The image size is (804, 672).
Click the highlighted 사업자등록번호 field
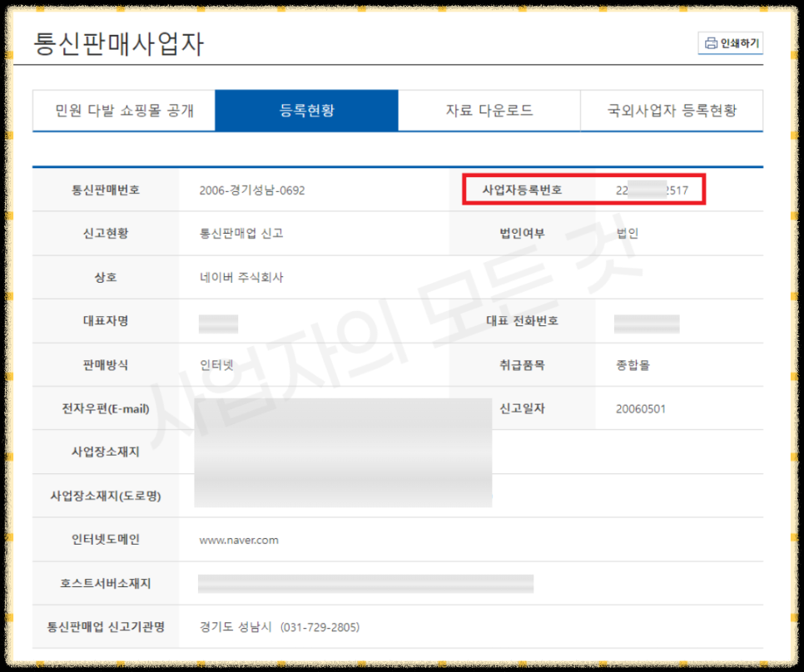(x=658, y=189)
